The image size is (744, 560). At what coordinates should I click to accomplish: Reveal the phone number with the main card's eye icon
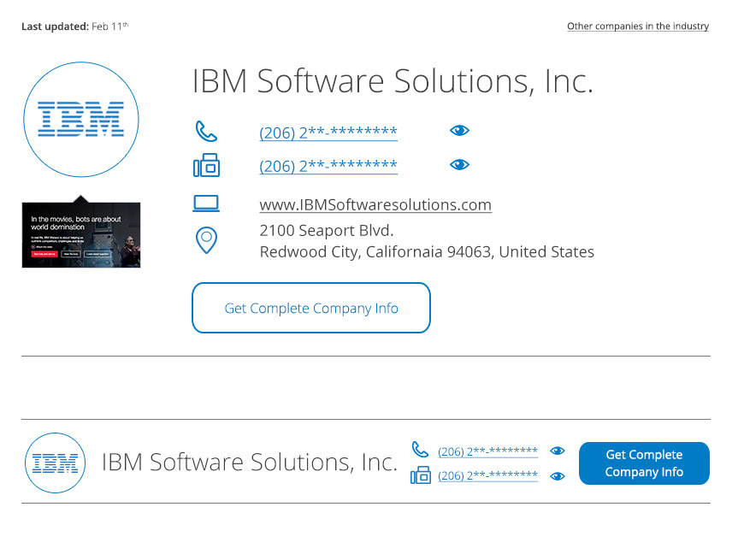(x=459, y=131)
